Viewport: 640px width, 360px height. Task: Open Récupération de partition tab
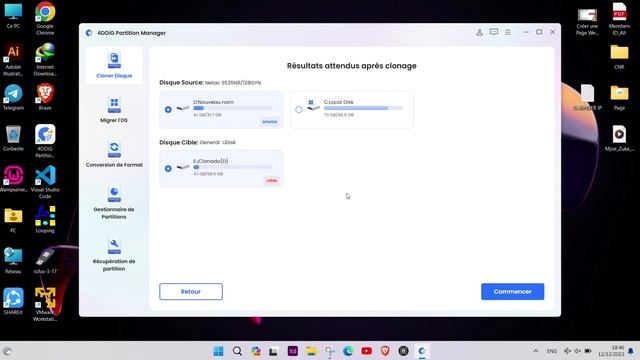(x=114, y=255)
